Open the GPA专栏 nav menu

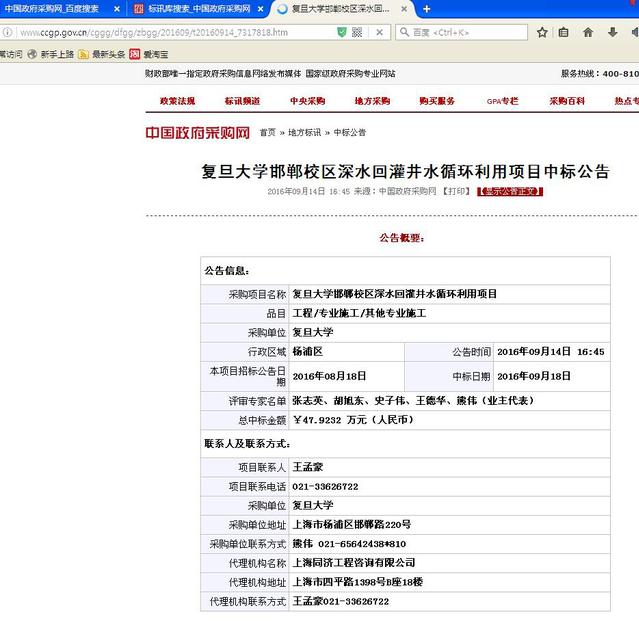click(502, 101)
